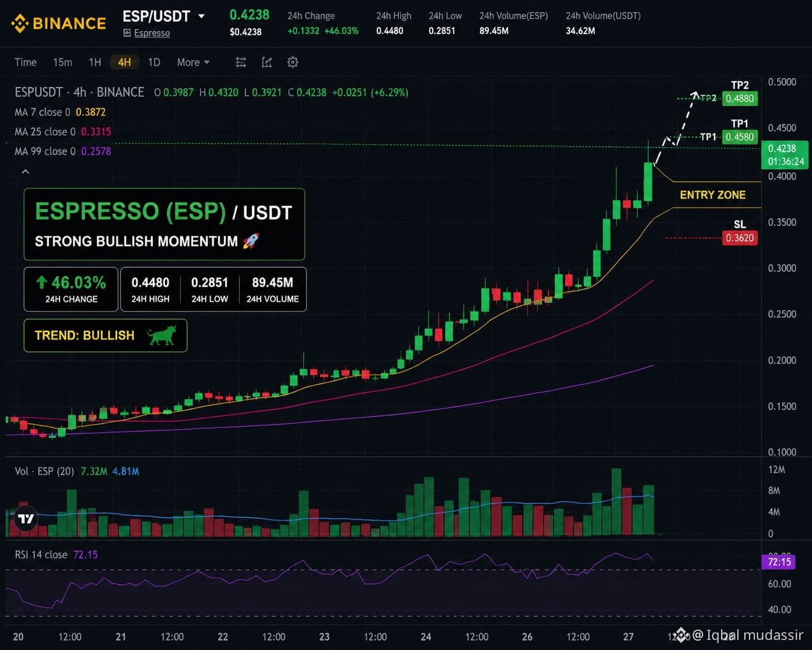Click the TradingView logo on the chart
The image size is (812, 650).
click(26, 518)
